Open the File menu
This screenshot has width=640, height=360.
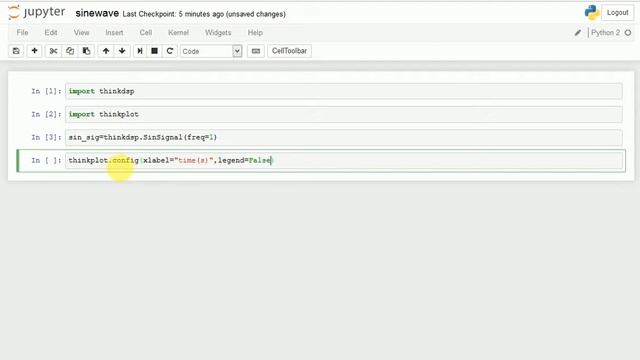[x=22, y=33]
